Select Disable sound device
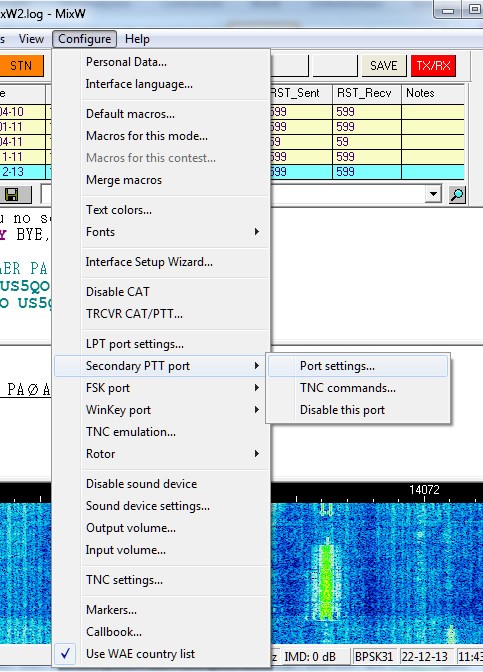The image size is (483, 672). (x=162, y=484)
